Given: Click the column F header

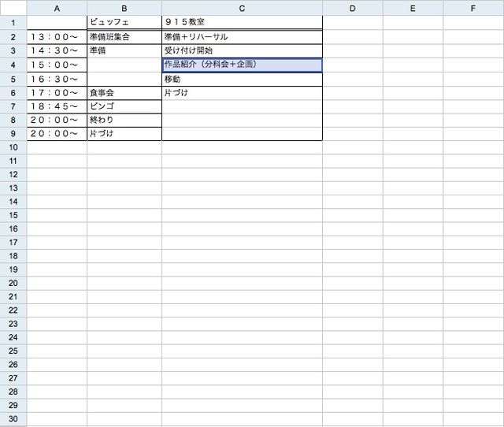Looking at the screenshot, I should (472, 7).
